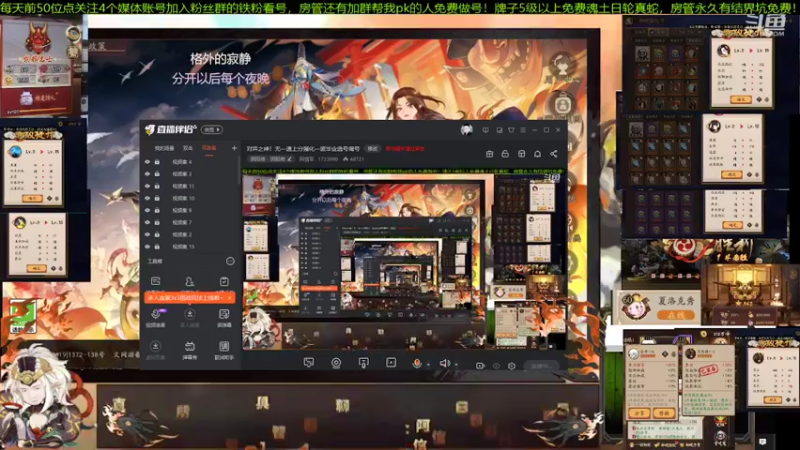Screen dimensions: 800x450
Task: Open the middle scene tab
Action: 188,148
